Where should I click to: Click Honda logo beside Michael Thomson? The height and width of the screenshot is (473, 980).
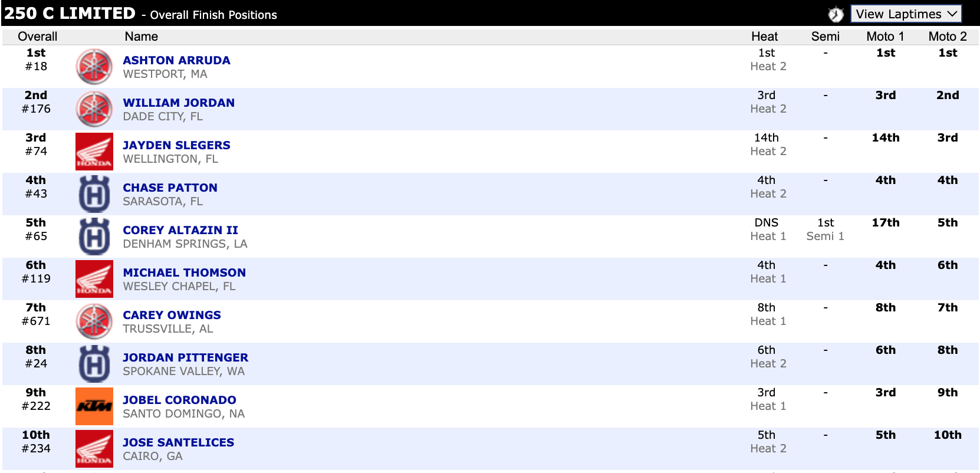click(94, 279)
